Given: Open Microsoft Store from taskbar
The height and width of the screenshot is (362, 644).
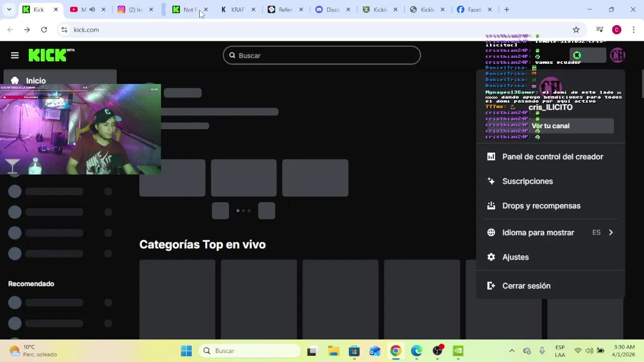Looking at the screenshot, I should [354, 351].
